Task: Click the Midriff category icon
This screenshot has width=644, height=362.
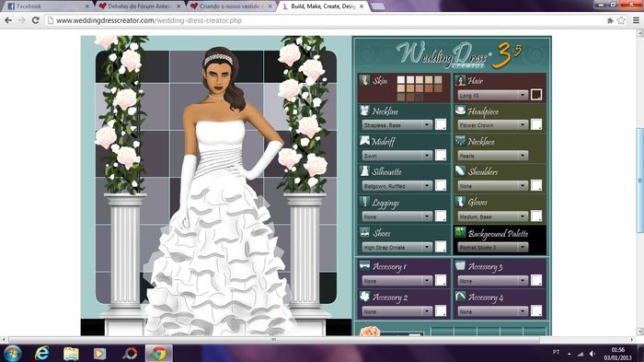Action: 364,141
